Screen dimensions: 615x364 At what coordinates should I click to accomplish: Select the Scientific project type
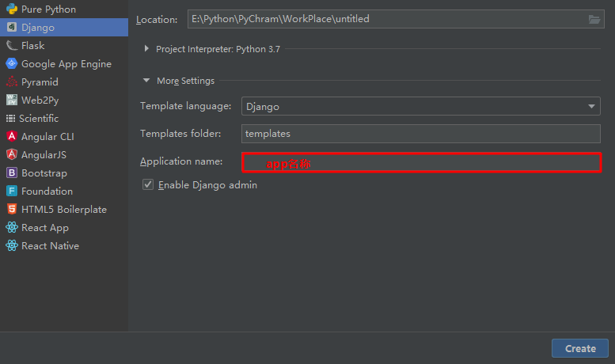pos(64,118)
